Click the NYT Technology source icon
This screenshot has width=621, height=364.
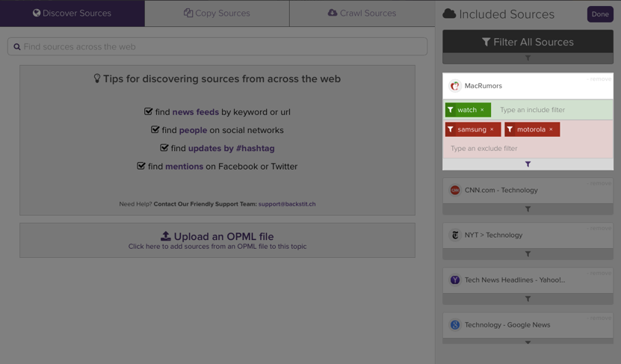click(x=455, y=235)
